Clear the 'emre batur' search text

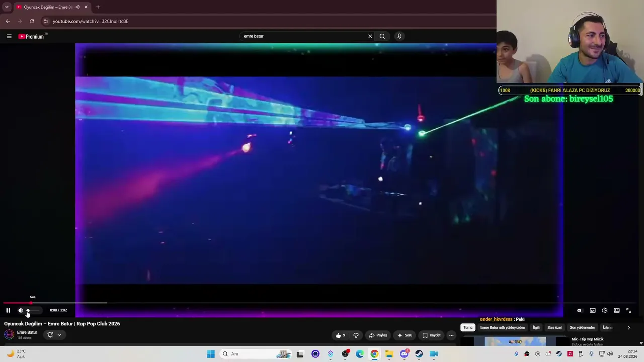pos(370,36)
